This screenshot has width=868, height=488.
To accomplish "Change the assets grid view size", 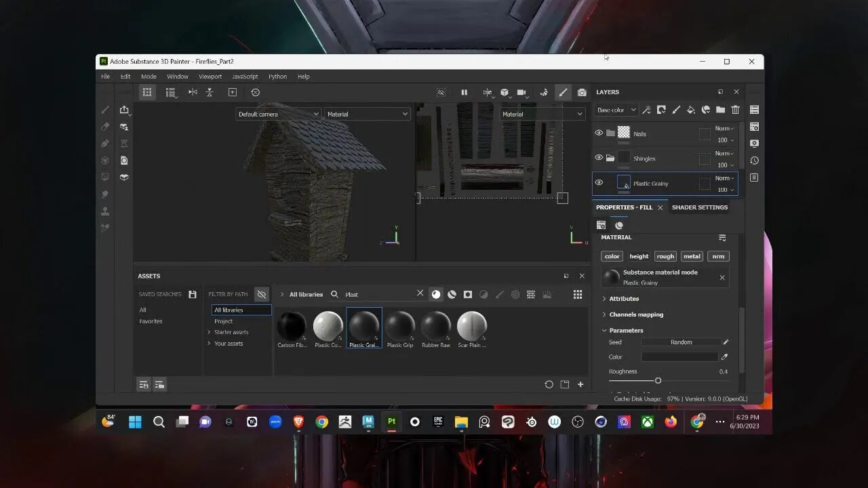I will [578, 294].
